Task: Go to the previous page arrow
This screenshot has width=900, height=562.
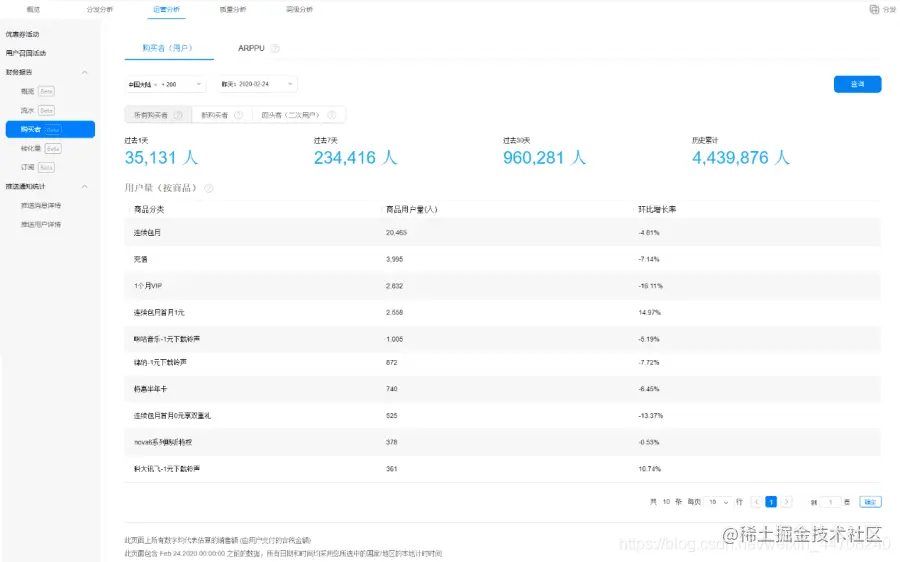Action: (x=756, y=502)
